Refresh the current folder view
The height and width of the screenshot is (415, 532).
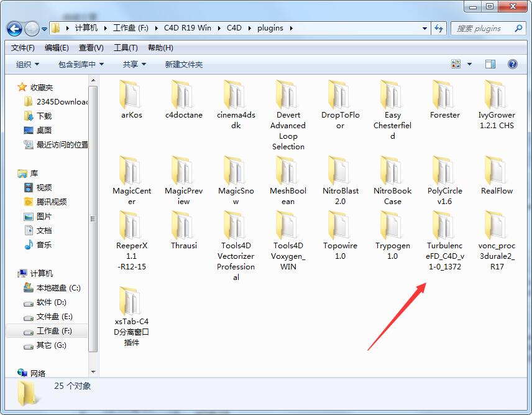click(x=439, y=29)
